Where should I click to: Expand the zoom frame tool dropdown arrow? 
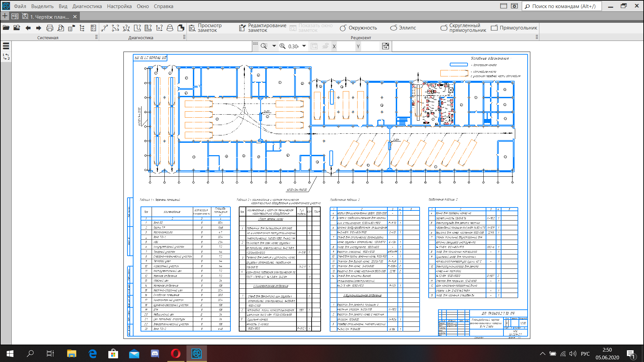pos(274,46)
